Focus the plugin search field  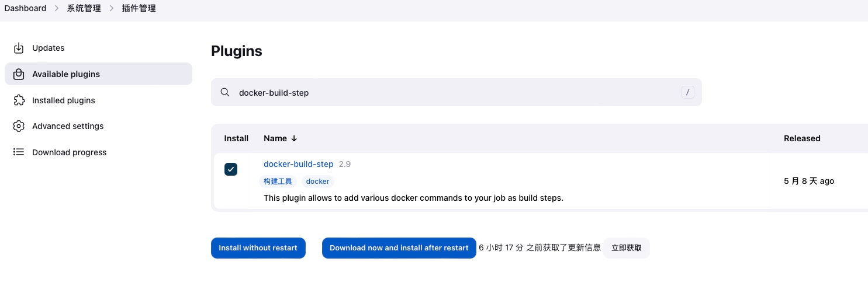pos(456,93)
